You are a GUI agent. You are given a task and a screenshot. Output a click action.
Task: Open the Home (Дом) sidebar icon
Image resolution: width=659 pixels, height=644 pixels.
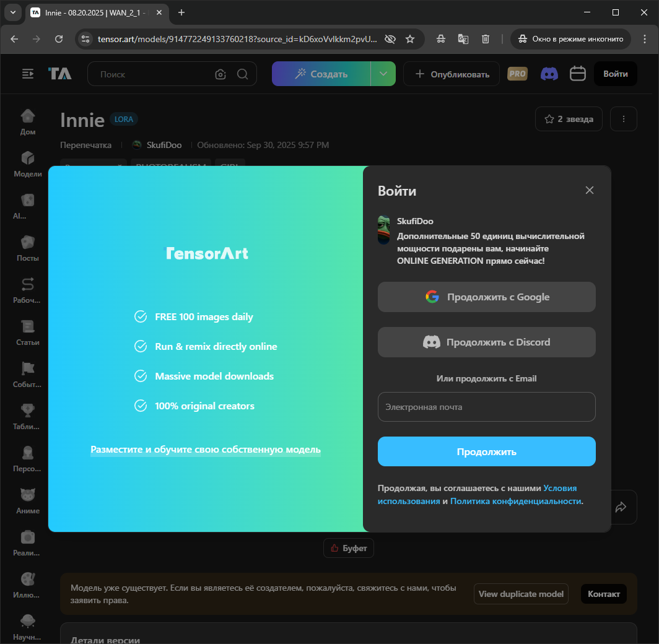click(x=28, y=122)
